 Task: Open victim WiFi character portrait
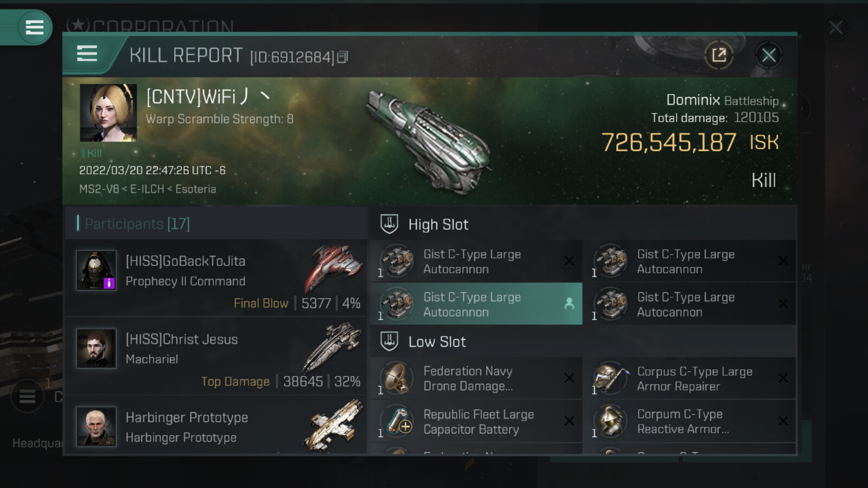108,113
